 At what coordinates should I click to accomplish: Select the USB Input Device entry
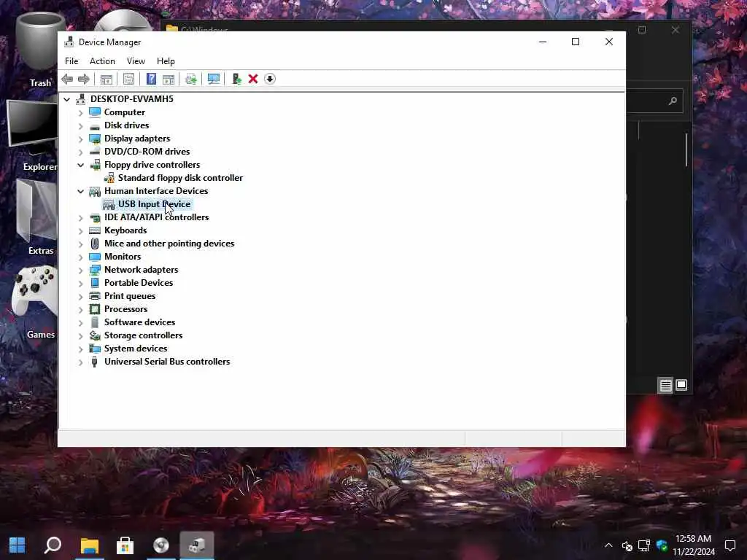[154, 204]
